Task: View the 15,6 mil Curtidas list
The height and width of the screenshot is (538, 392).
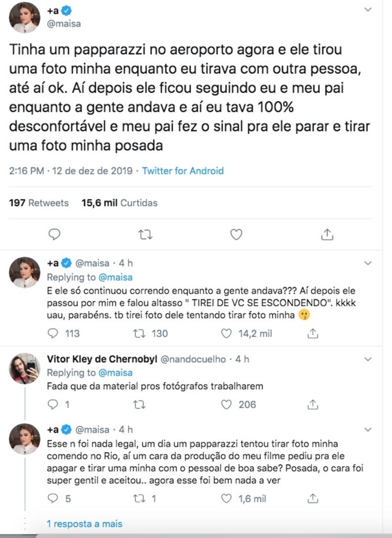Action: [x=119, y=203]
